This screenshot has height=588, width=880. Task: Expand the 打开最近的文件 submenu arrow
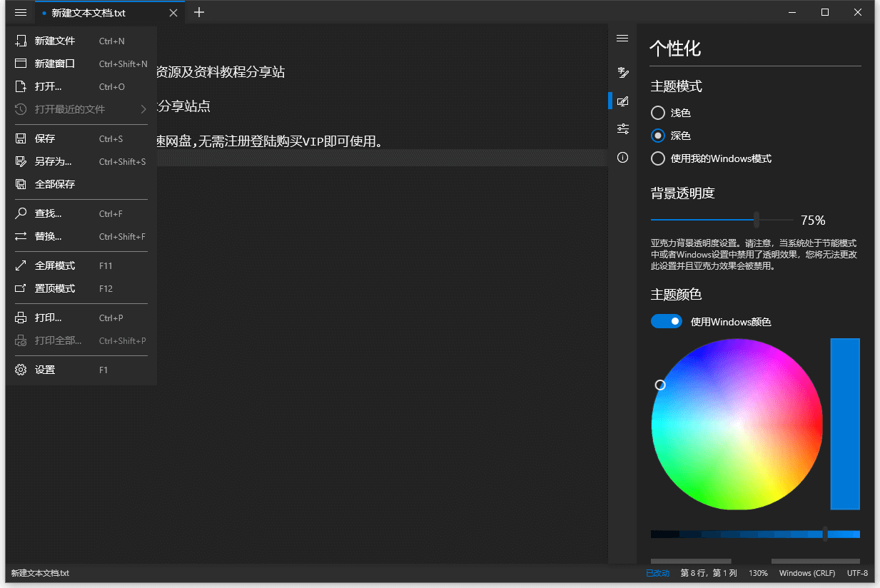point(143,109)
